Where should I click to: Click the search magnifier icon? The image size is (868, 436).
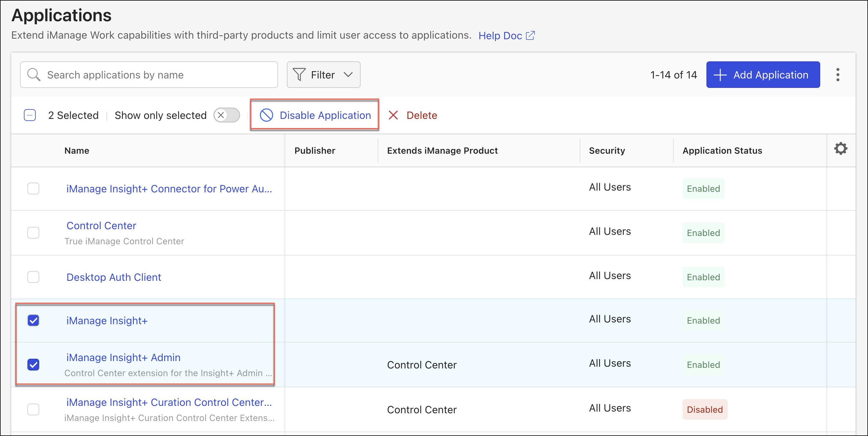pos(34,75)
